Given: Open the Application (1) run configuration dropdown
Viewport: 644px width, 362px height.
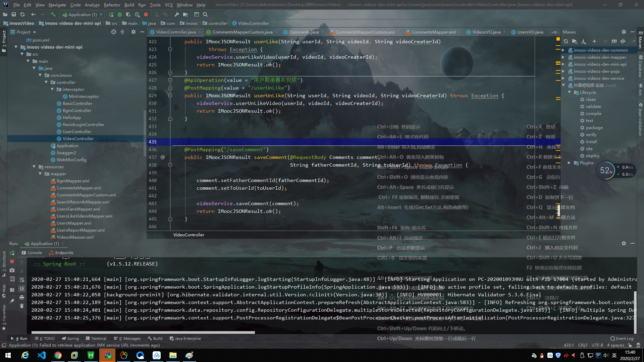Looking at the screenshot, I should 83,14.
